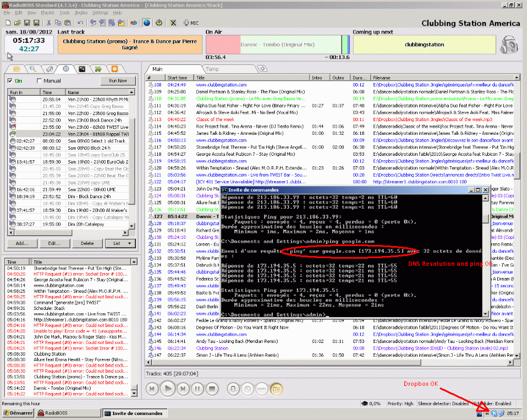
Task: Open the Jingles menu
Action: pos(81,13)
